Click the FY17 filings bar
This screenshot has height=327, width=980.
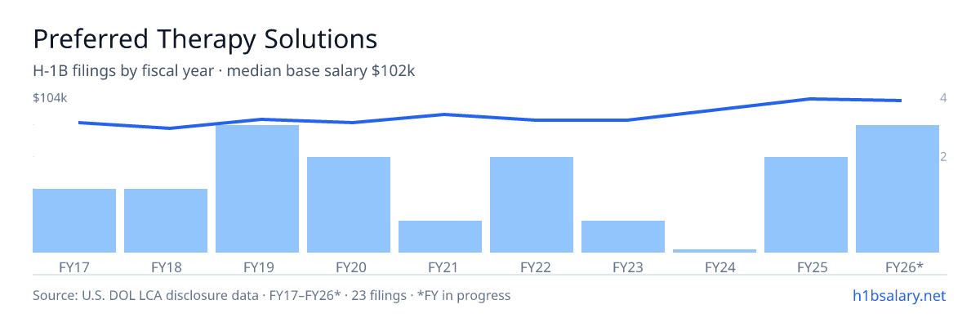coord(74,221)
